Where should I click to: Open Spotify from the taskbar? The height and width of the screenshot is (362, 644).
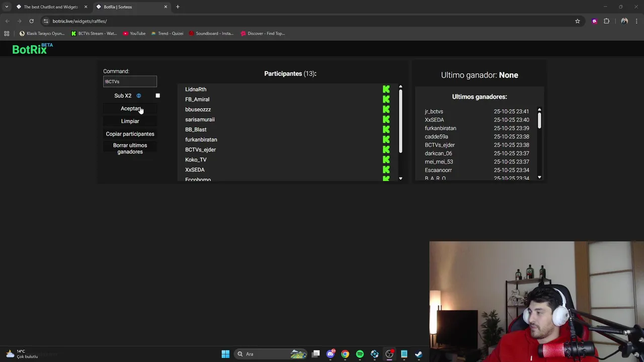pos(360,354)
